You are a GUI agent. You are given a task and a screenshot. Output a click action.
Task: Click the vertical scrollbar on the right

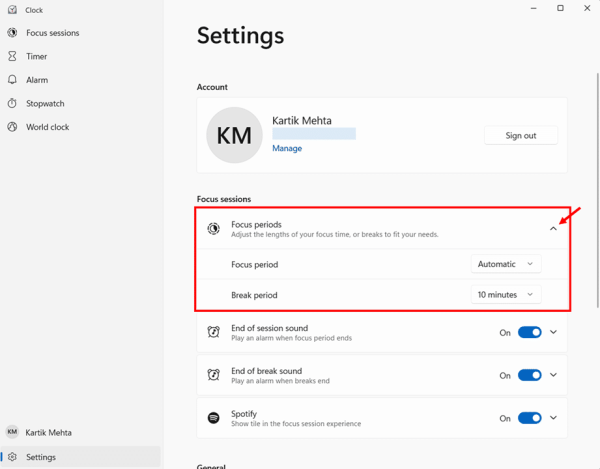[598, 190]
